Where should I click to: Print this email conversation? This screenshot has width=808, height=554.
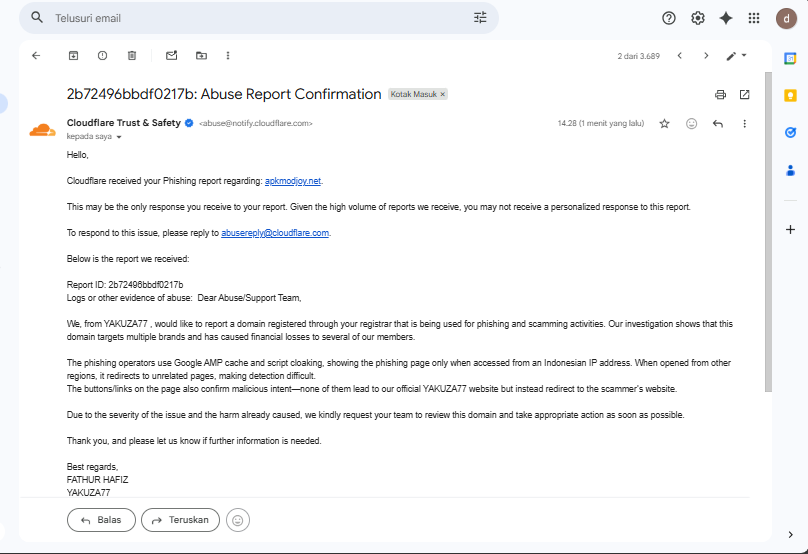(x=720, y=94)
